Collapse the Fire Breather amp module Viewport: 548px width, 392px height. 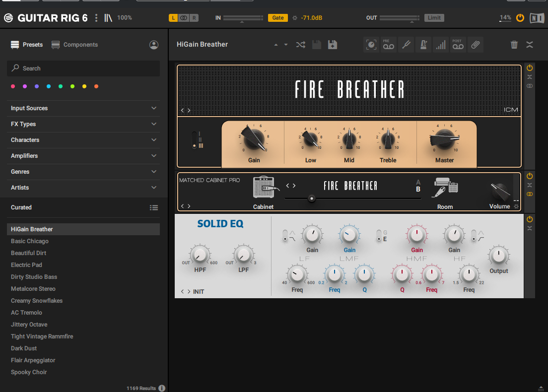coord(530,77)
